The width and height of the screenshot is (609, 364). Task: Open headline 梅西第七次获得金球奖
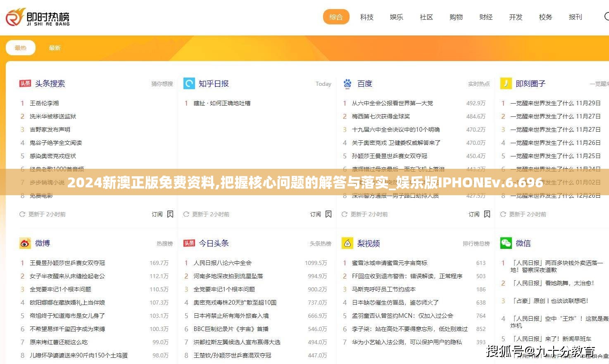tap(381, 116)
